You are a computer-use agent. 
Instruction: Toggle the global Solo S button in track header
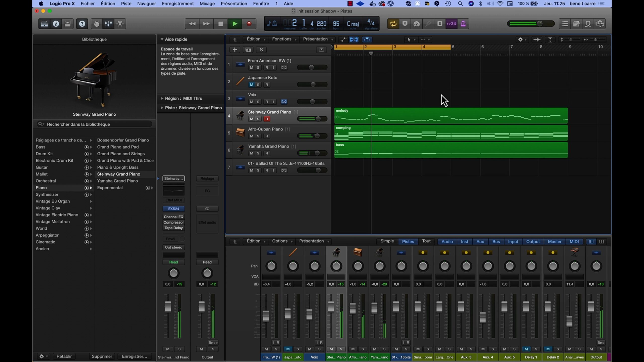point(261,50)
